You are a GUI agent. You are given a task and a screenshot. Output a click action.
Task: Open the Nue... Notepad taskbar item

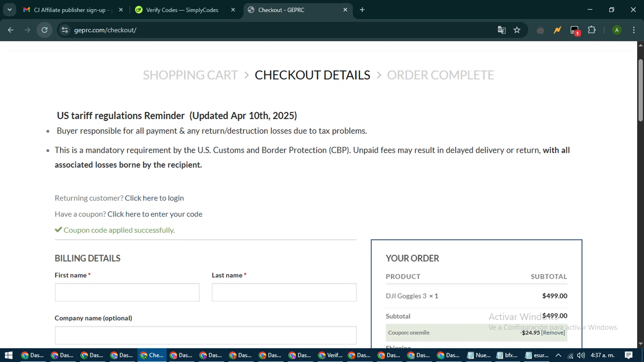pos(479,355)
